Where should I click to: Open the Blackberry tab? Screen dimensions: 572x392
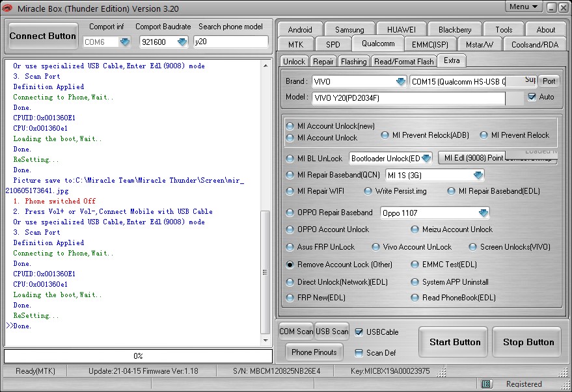[455, 29]
